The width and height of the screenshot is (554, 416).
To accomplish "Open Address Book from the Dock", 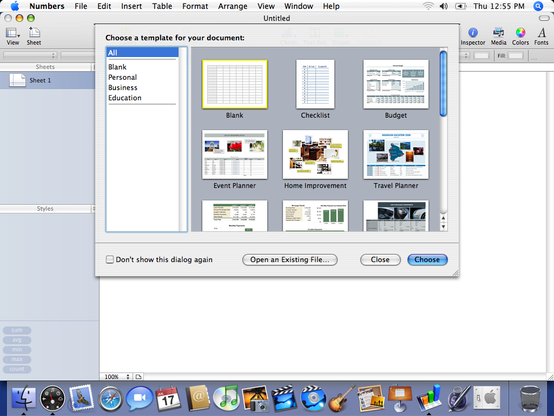I will (x=198, y=398).
